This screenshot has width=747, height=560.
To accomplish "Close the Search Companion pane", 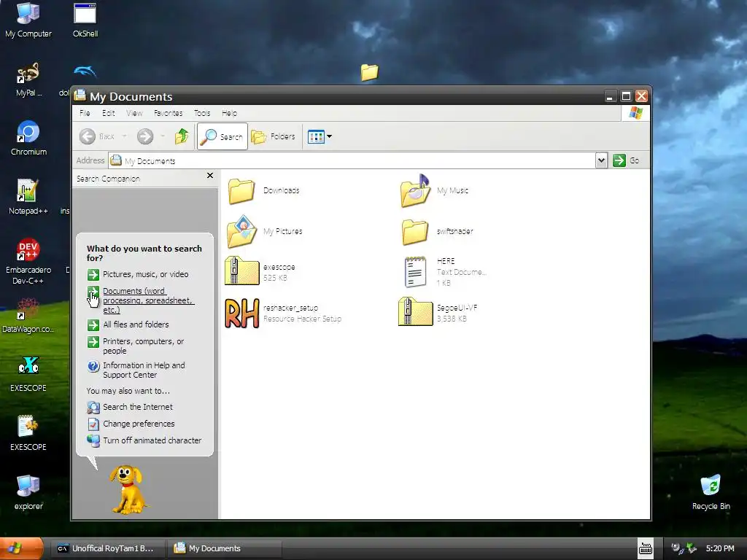I will pyautogui.click(x=210, y=176).
